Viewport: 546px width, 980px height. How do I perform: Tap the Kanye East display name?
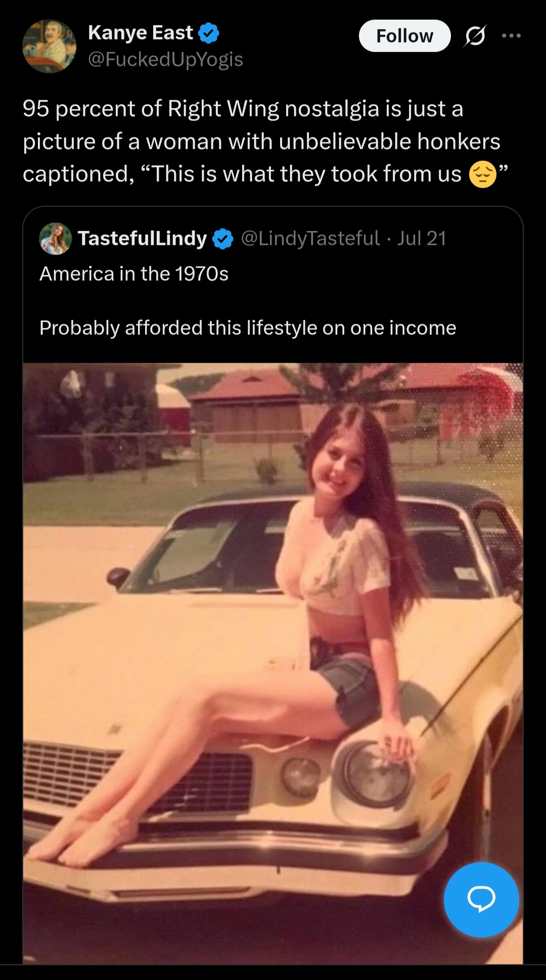[x=140, y=33]
